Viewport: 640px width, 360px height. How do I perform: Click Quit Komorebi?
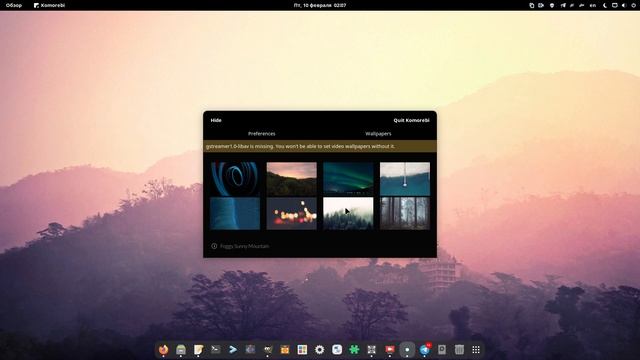(411, 120)
